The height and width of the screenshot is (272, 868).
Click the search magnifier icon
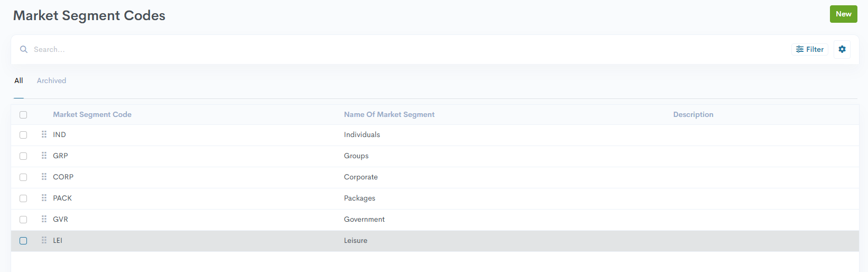[x=24, y=49]
